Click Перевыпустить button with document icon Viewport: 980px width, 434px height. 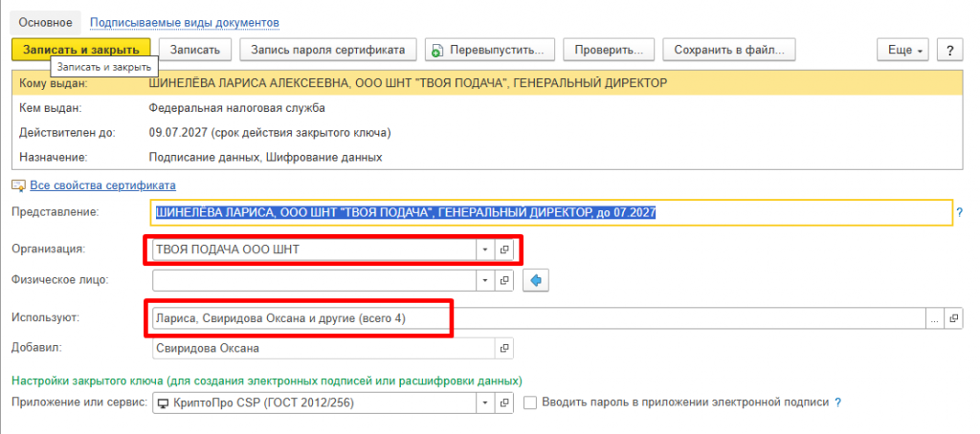point(490,50)
